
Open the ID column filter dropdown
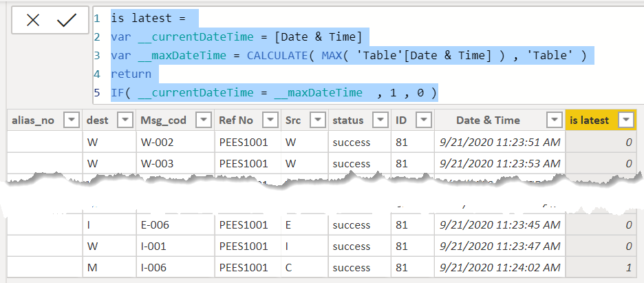(424, 120)
